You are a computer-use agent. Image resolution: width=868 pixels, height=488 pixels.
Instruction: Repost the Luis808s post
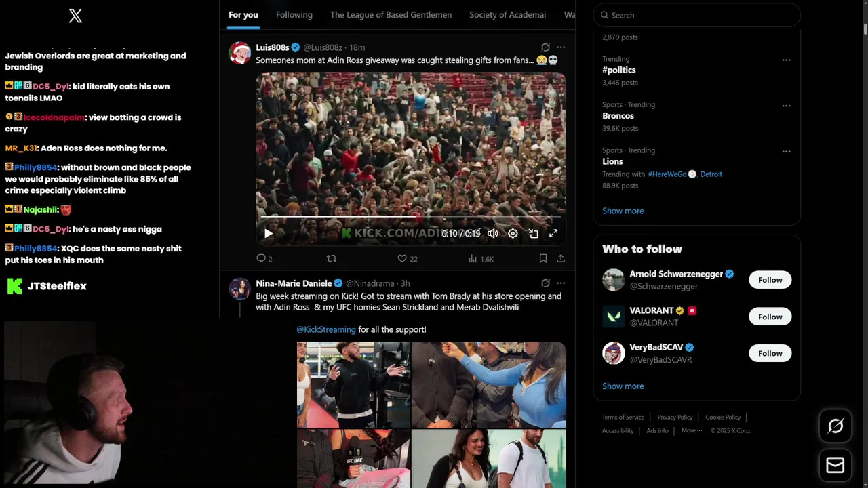click(332, 258)
